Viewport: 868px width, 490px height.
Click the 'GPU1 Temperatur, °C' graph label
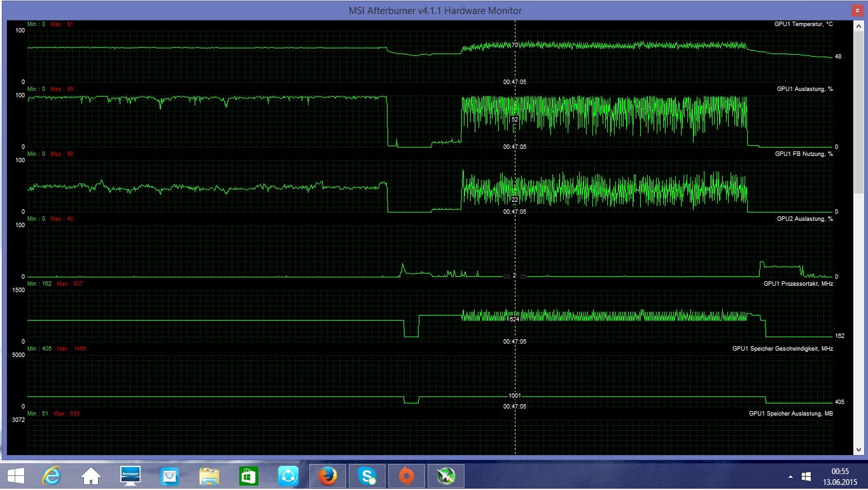point(804,24)
